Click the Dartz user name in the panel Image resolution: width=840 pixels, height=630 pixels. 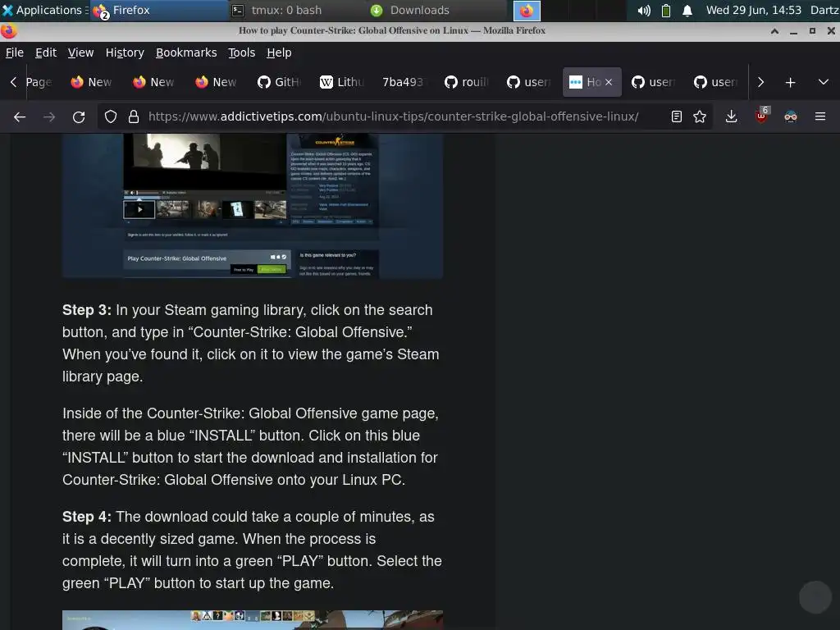pyautogui.click(x=824, y=10)
